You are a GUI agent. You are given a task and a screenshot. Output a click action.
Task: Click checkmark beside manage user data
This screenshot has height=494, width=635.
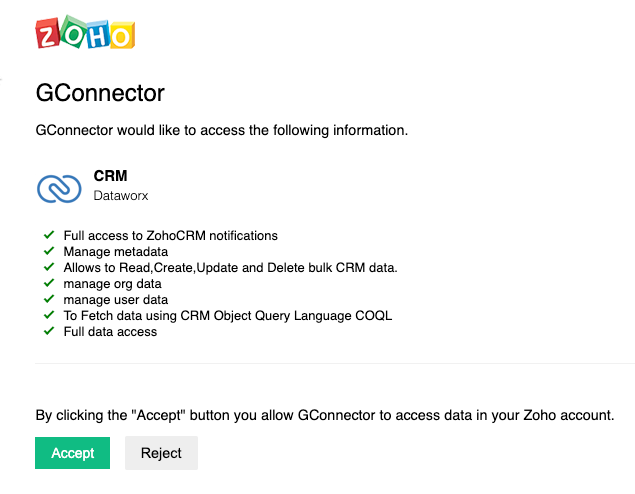tap(49, 299)
